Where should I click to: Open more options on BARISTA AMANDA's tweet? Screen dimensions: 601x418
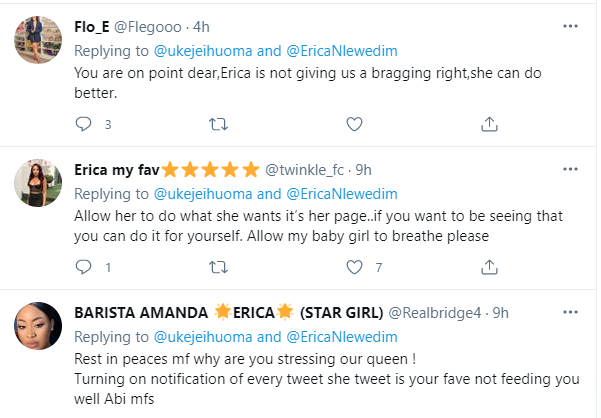pyautogui.click(x=569, y=311)
